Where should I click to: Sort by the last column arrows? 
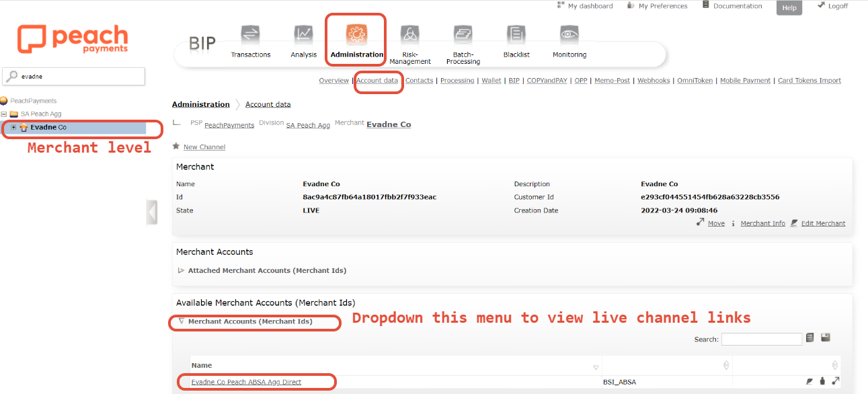[836, 366]
